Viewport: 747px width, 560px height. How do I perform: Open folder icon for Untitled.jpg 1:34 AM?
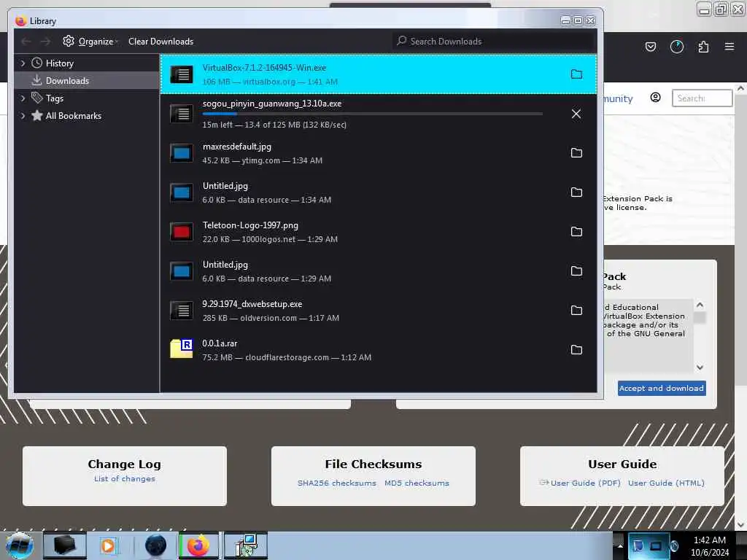tap(576, 192)
